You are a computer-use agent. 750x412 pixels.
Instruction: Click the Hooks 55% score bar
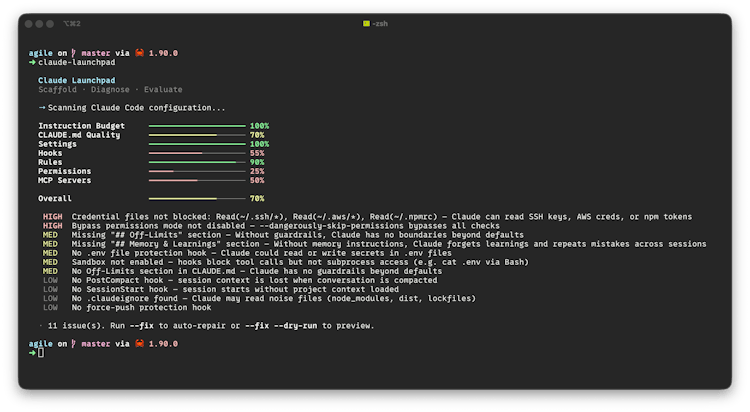tap(197, 153)
